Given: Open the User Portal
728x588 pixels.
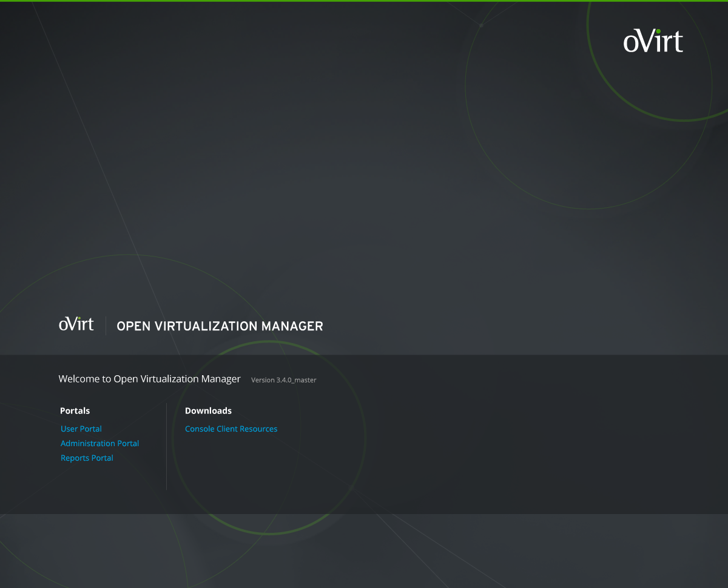Looking at the screenshot, I should point(81,429).
